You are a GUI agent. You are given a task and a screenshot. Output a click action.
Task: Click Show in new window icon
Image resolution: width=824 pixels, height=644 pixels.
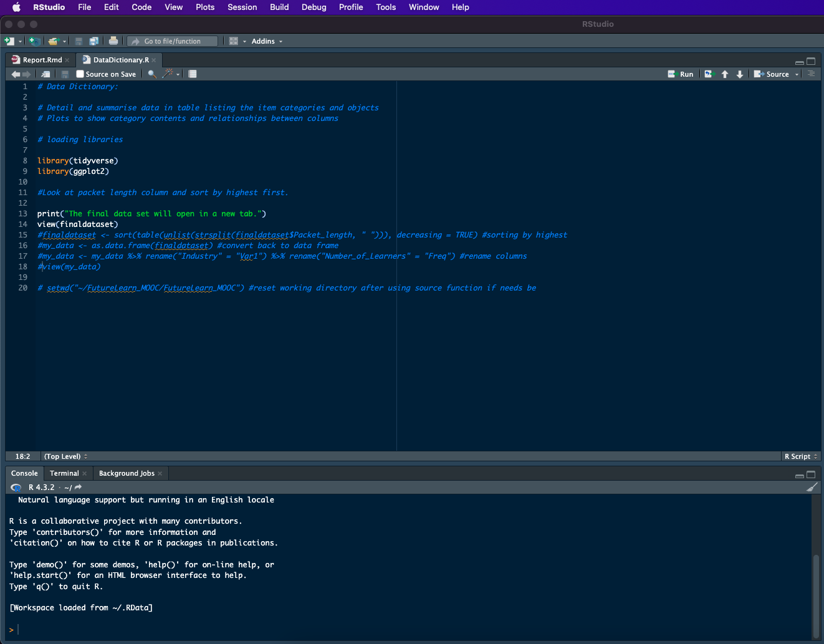(46, 74)
